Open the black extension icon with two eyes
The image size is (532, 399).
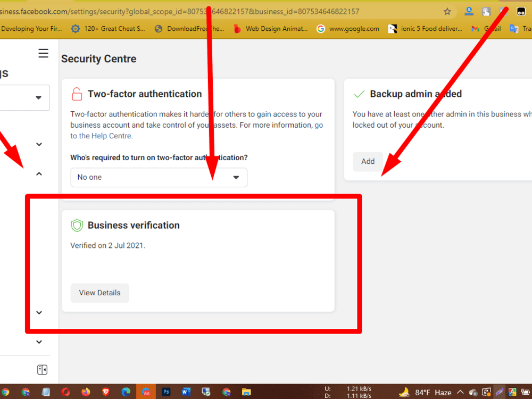(x=521, y=12)
